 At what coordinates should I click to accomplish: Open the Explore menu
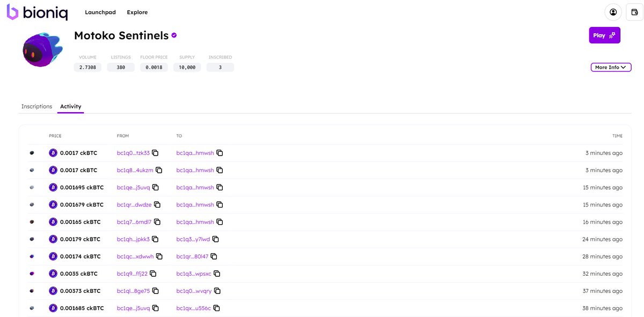click(x=137, y=12)
